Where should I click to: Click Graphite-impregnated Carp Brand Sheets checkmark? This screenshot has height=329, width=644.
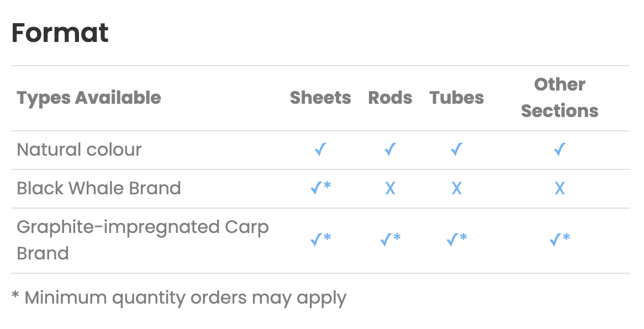pyautogui.click(x=320, y=240)
